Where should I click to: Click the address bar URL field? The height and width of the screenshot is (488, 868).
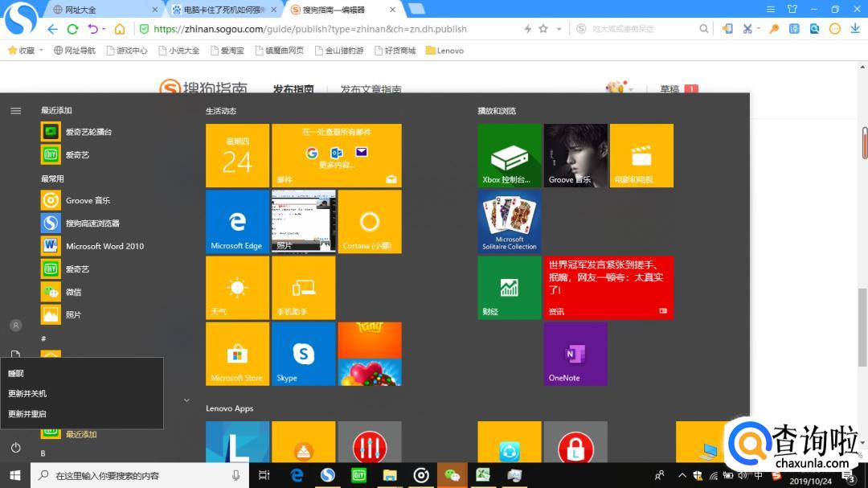[x=310, y=29]
